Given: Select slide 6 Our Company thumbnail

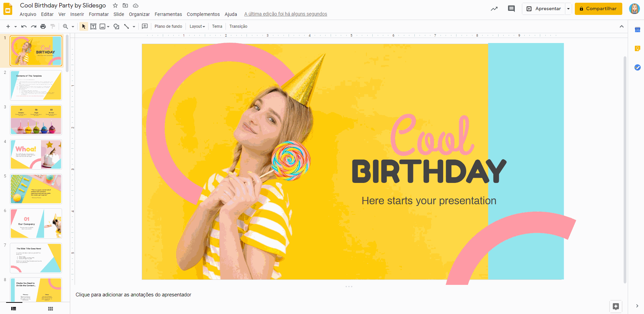Looking at the screenshot, I should [36, 224].
